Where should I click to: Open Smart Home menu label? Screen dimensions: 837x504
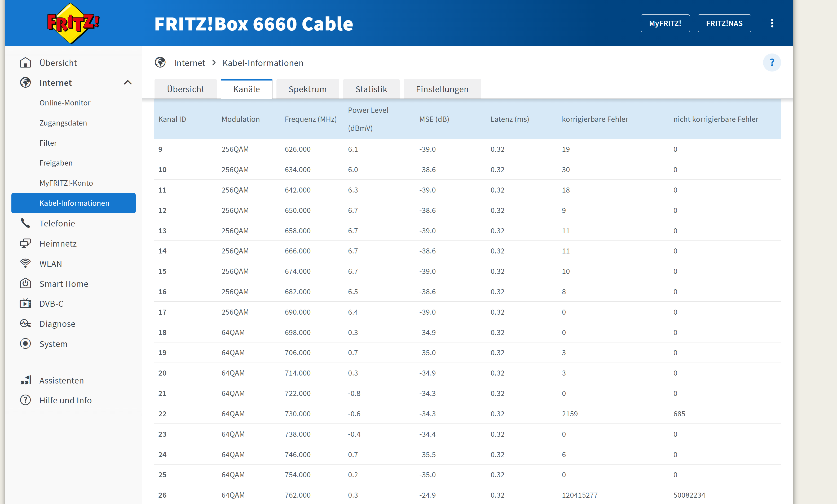(64, 284)
